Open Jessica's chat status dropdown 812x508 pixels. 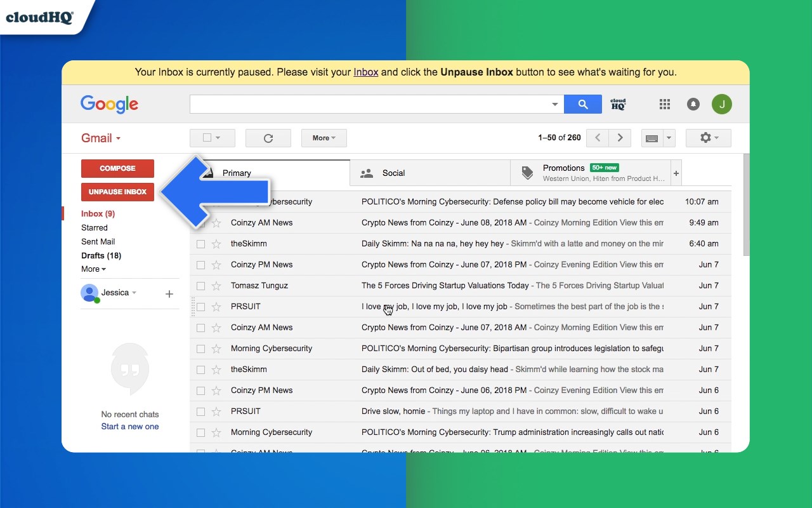click(134, 293)
